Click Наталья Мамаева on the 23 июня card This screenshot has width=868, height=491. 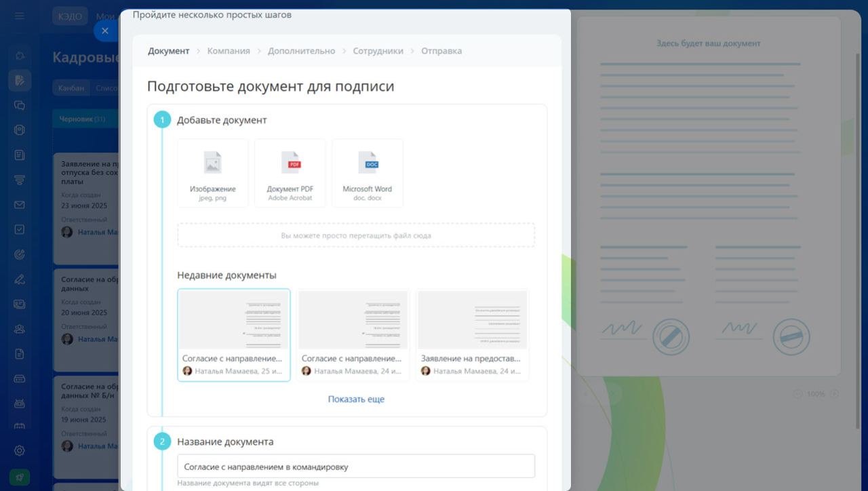98,232
